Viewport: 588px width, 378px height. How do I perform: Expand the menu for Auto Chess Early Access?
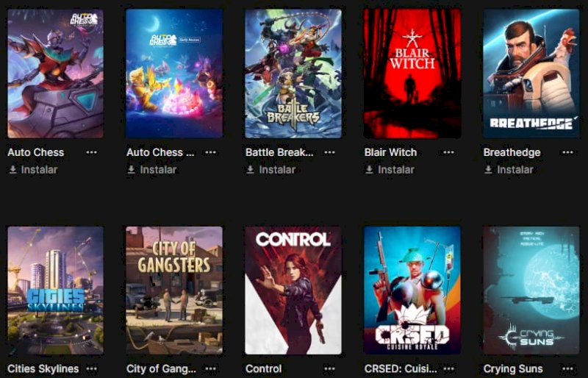[211, 152]
